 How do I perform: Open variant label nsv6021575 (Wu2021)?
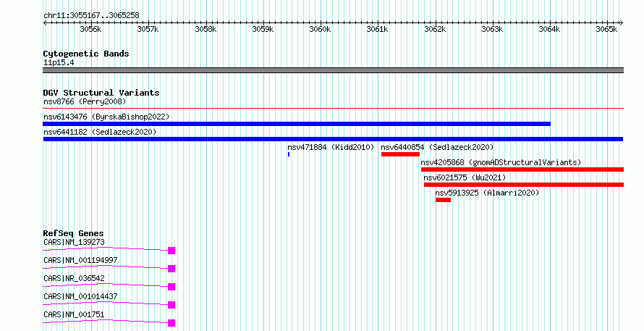(x=465, y=177)
